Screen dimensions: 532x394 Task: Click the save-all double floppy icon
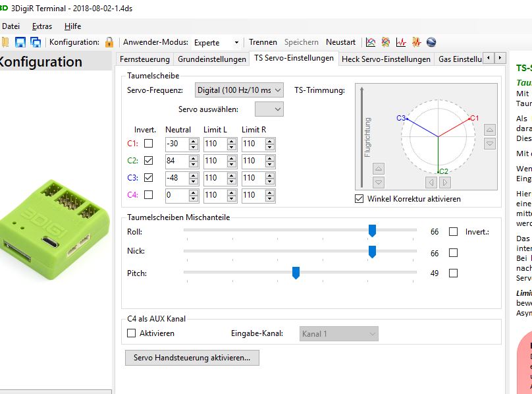coord(36,42)
